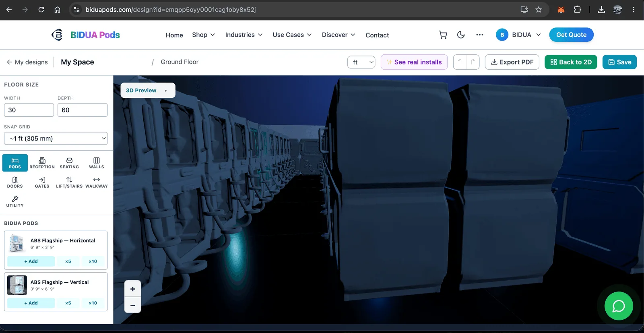Choose the Walls category
Image resolution: width=644 pixels, height=333 pixels.
(x=97, y=163)
